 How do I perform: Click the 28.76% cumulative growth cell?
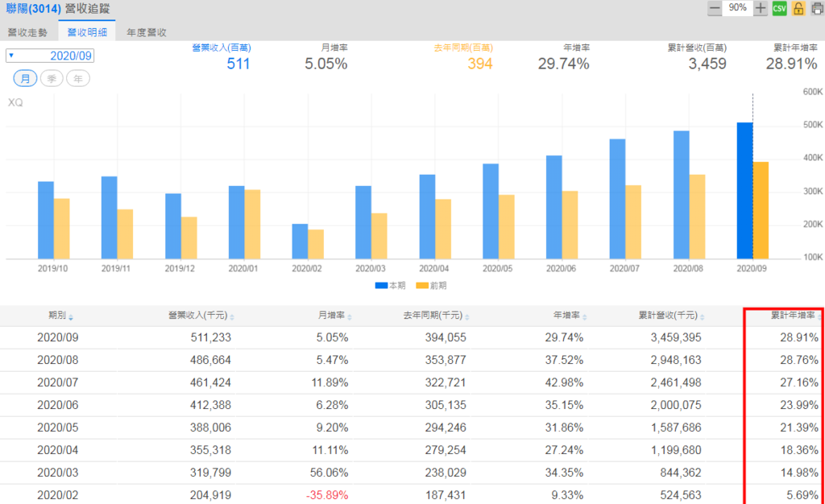799,360
